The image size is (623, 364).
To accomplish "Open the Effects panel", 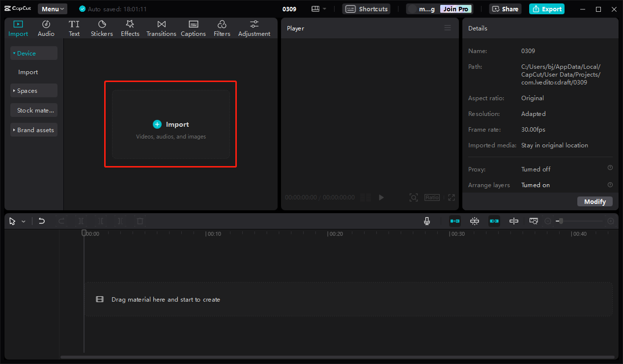I will click(130, 28).
